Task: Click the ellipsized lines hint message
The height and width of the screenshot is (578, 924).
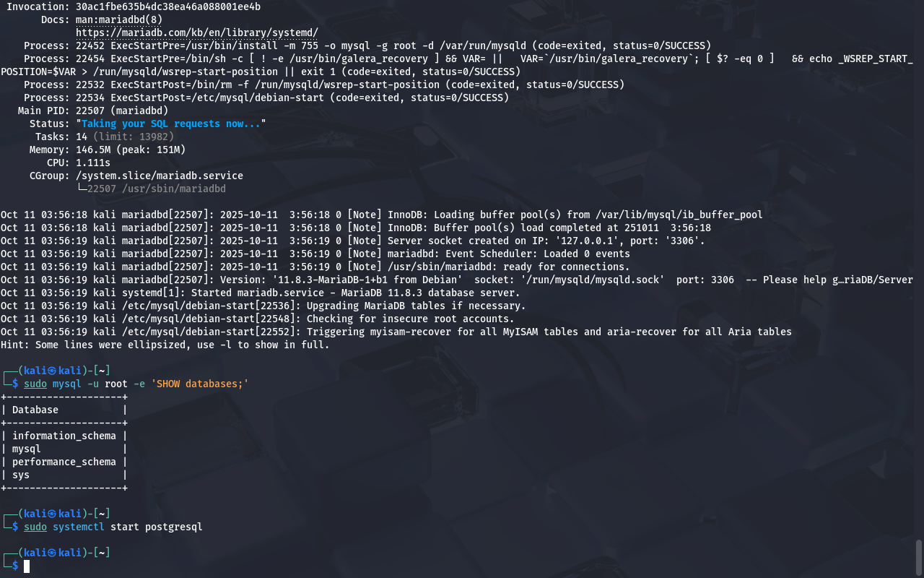Action: (x=165, y=345)
